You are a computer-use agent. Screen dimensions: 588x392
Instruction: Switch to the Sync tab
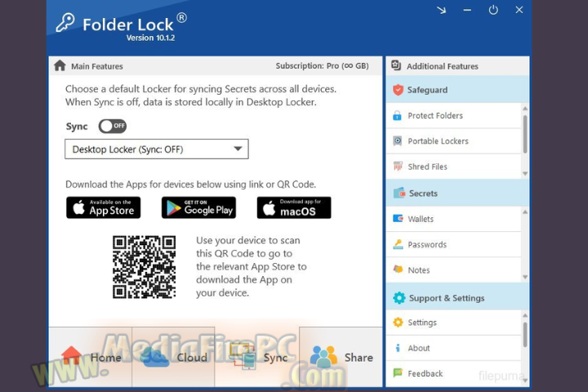coord(257,357)
